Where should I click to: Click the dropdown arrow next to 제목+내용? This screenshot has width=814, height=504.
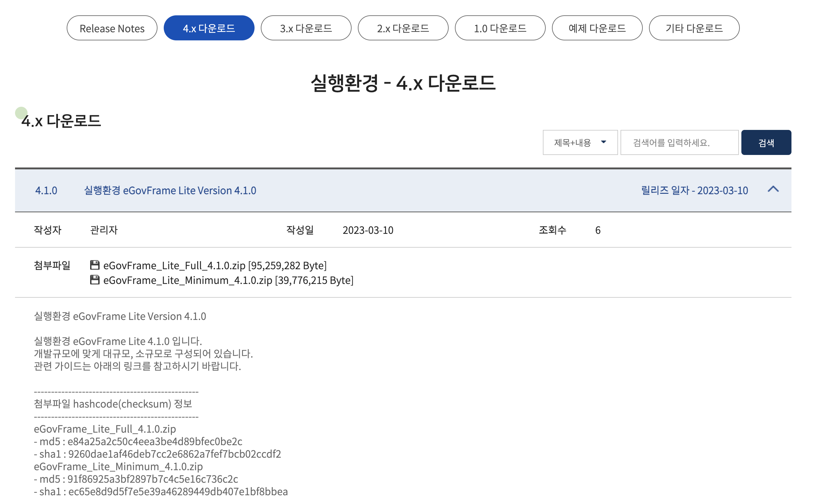pos(603,142)
